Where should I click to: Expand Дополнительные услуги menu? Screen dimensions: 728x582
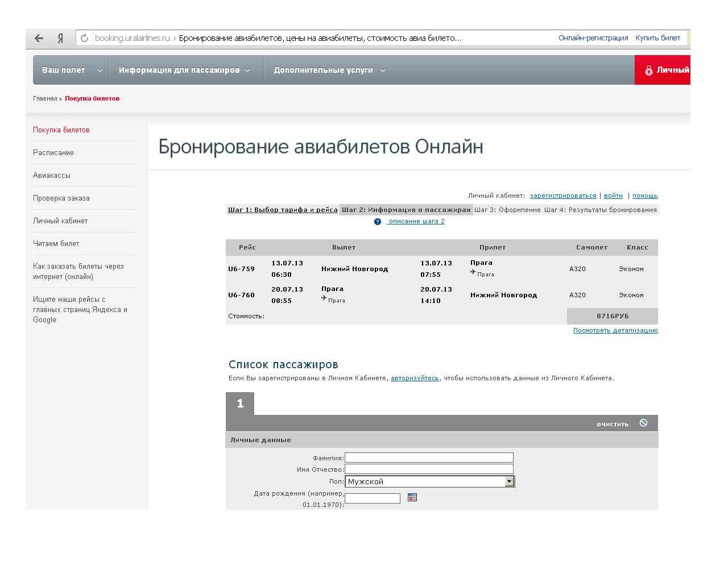pos(329,70)
